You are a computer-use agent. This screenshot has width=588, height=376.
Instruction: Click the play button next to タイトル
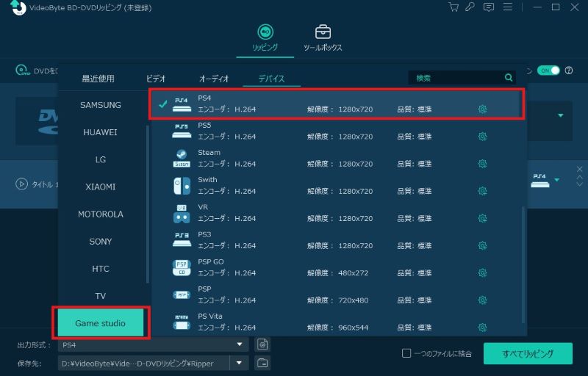coord(22,184)
